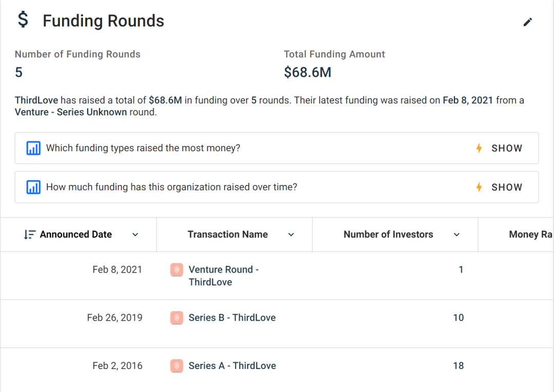Open the Series A - ThirdLove transaction

232,366
